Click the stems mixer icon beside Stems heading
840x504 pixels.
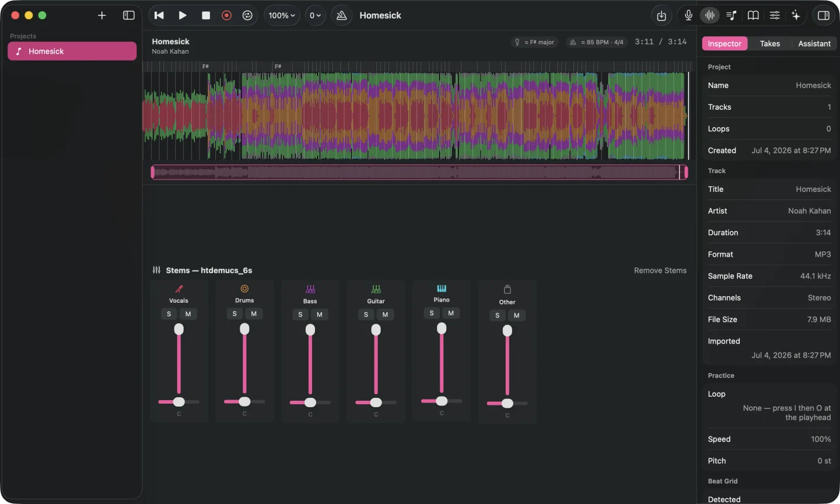coord(156,270)
